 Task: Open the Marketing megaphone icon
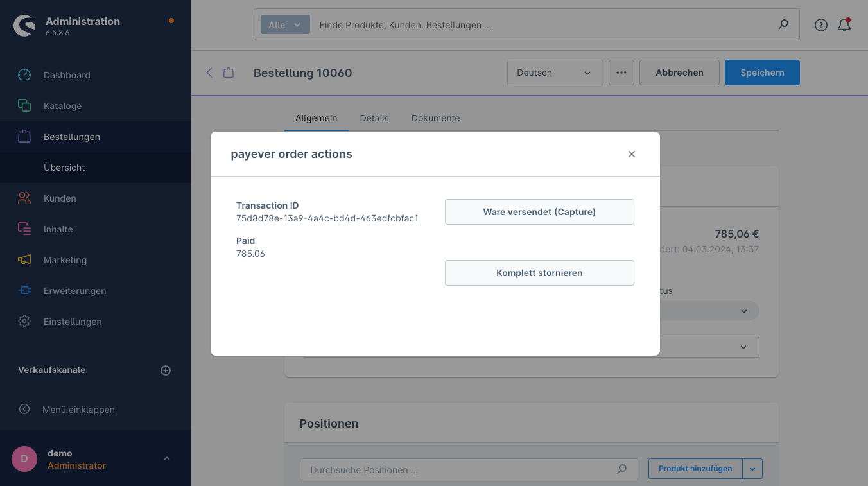(x=24, y=260)
